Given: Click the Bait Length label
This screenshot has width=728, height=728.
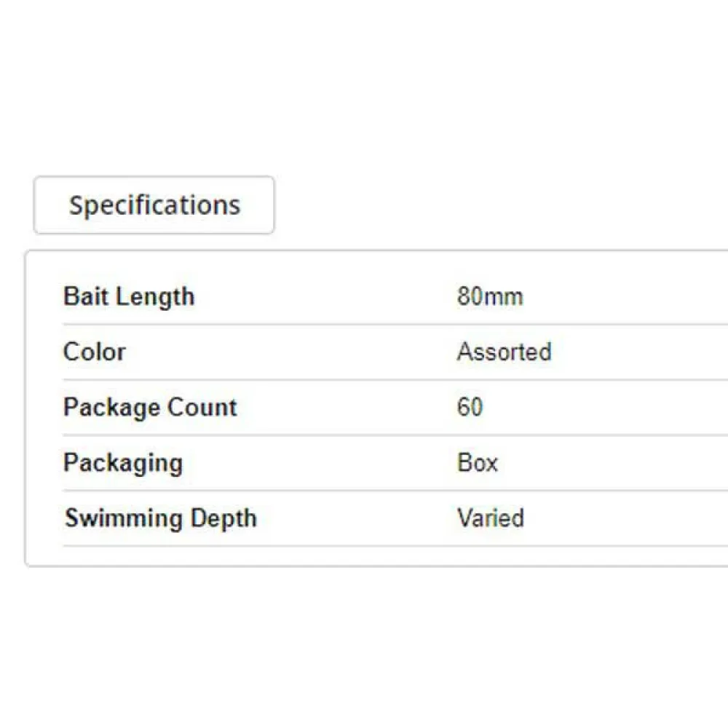Looking at the screenshot, I should (129, 297).
